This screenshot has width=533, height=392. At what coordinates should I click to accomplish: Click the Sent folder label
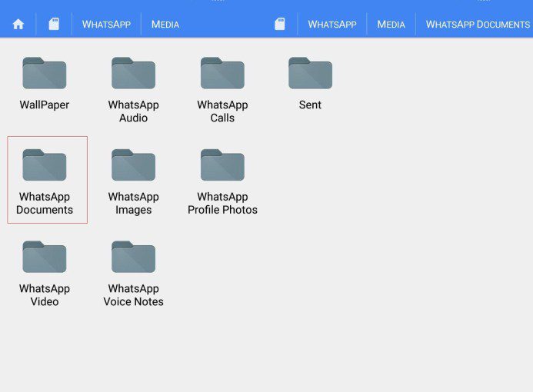point(310,105)
